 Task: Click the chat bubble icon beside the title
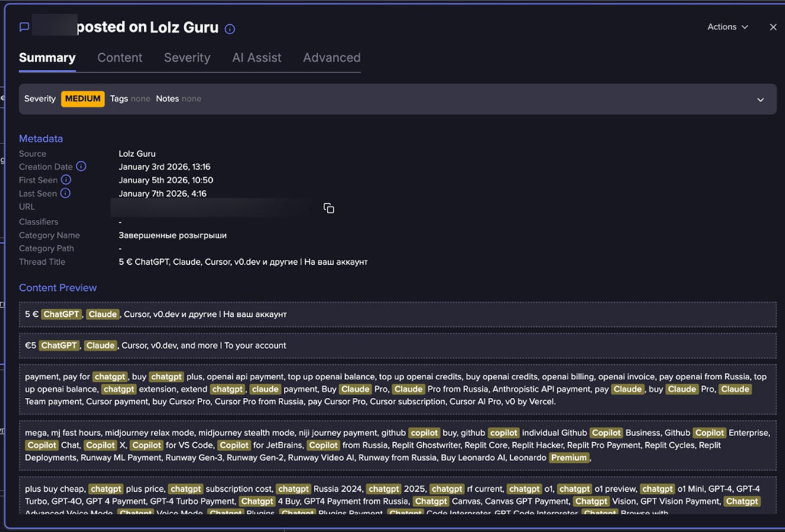[x=24, y=27]
